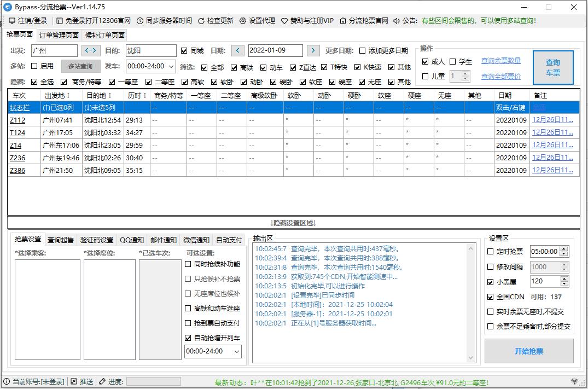Click the 赞助与注册VIP heart icon
The height and width of the screenshot is (389, 588).
click(x=284, y=21)
